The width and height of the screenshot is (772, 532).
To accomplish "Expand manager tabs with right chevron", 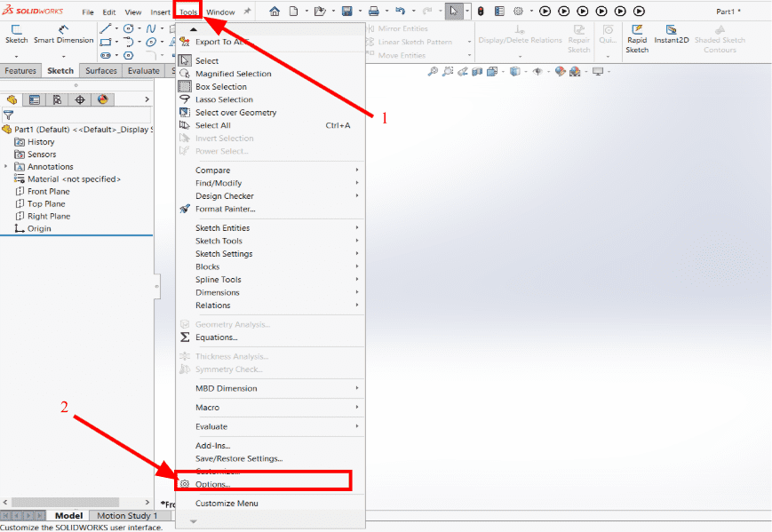I will [147, 99].
